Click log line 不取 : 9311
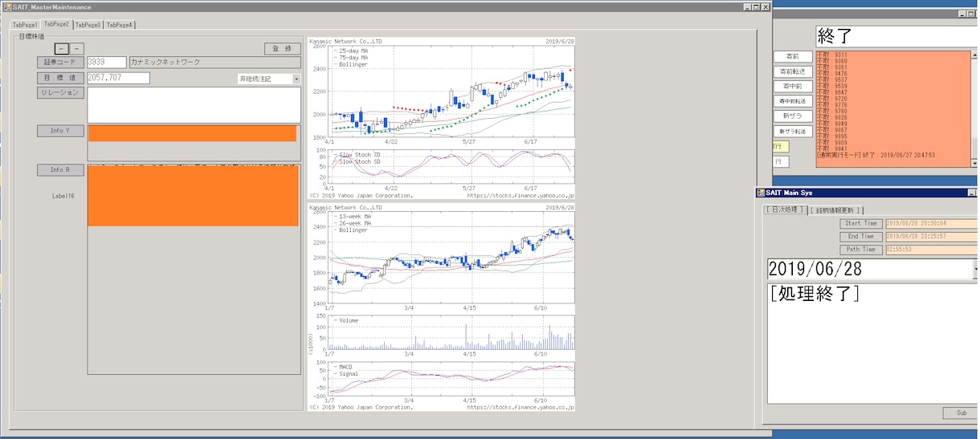Screen dimensions: 980x439 coord(832,55)
